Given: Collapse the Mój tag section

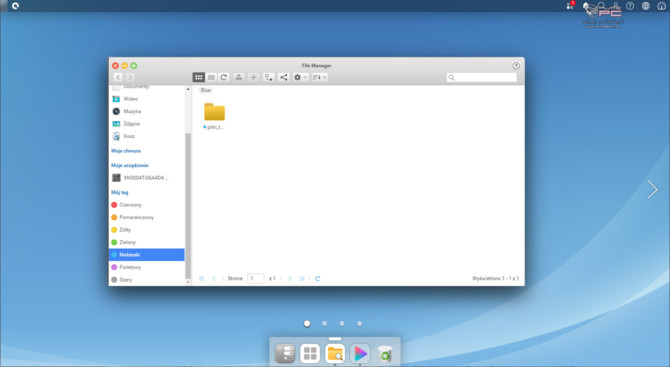Looking at the screenshot, I should point(120,192).
